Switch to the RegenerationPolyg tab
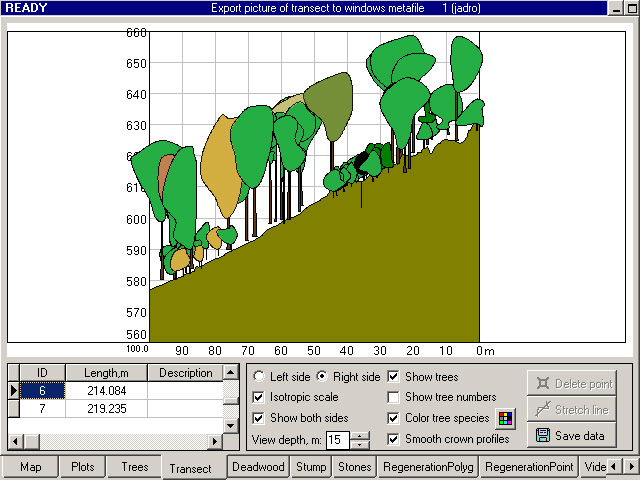The image size is (640, 480). click(x=426, y=467)
